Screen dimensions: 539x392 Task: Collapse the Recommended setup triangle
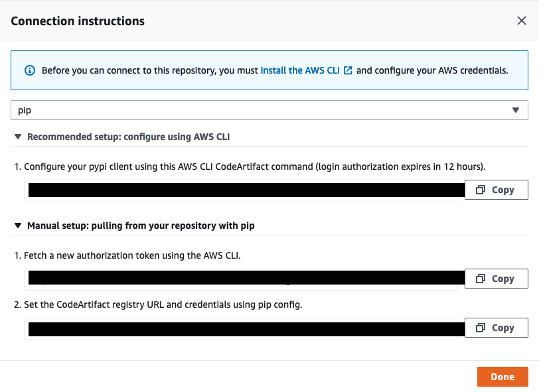[x=18, y=137]
